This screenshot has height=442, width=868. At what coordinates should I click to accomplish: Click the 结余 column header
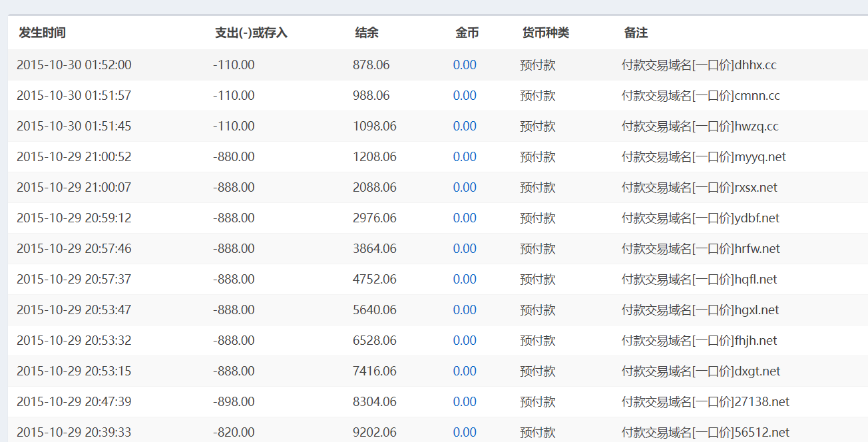[367, 33]
